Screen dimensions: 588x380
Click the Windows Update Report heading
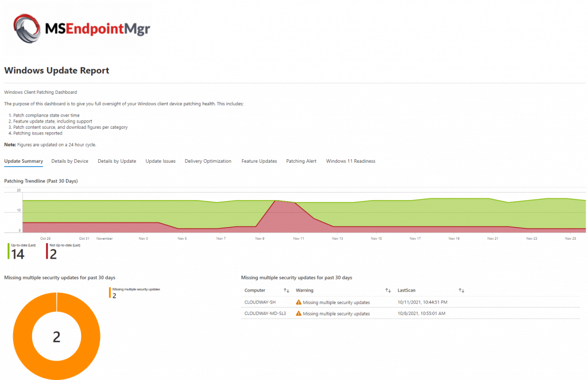pos(57,71)
